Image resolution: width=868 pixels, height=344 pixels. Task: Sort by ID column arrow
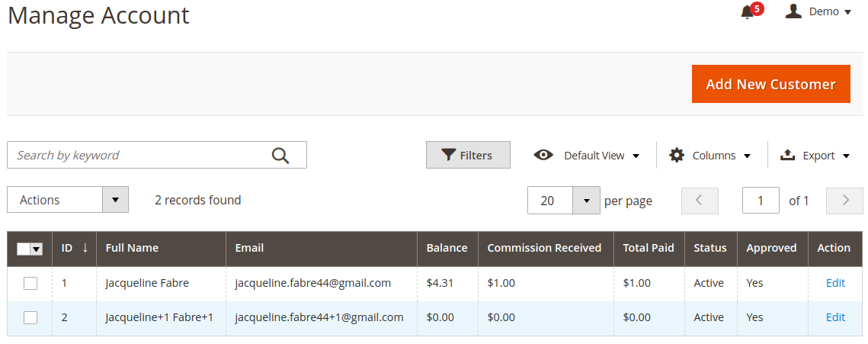point(85,248)
